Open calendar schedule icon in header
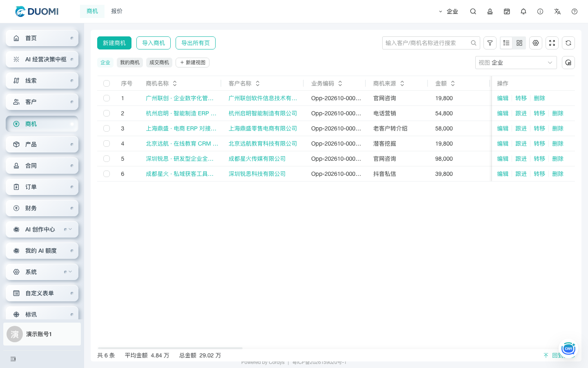The width and height of the screenshot is (588, 368). (x=507, y=11)
